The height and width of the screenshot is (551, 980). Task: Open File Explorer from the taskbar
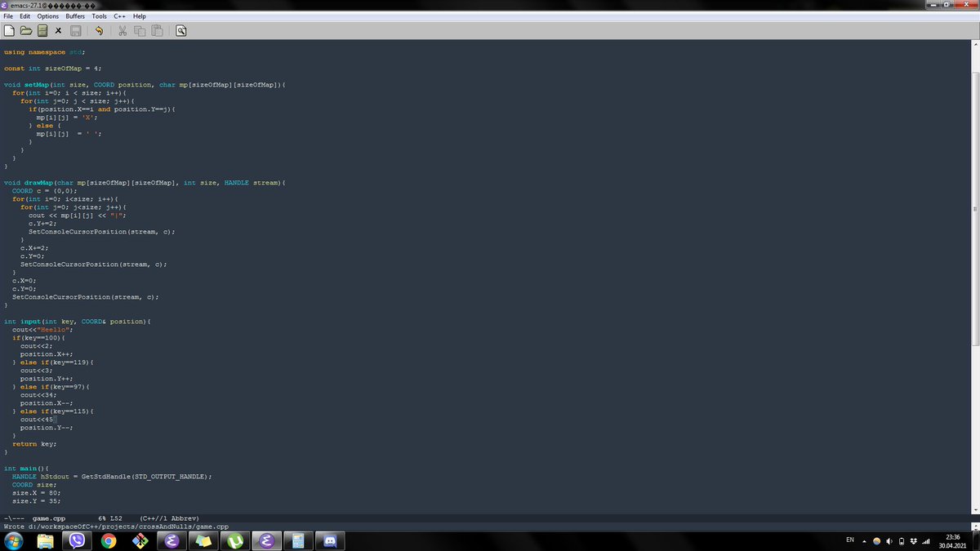46,541
